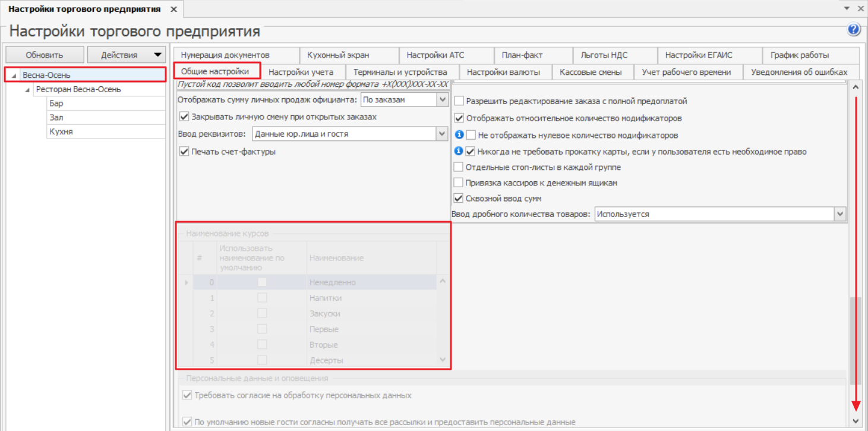Click info icon beside card swipe option
This screenshot has width=868, height=431.
459,151
